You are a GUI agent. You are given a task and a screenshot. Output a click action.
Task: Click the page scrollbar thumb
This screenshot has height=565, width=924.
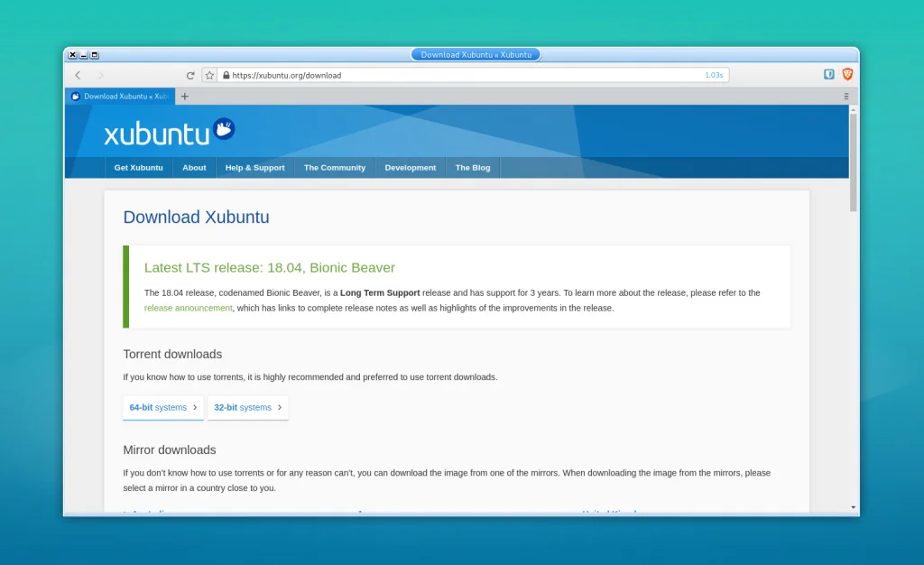(853, 162)
